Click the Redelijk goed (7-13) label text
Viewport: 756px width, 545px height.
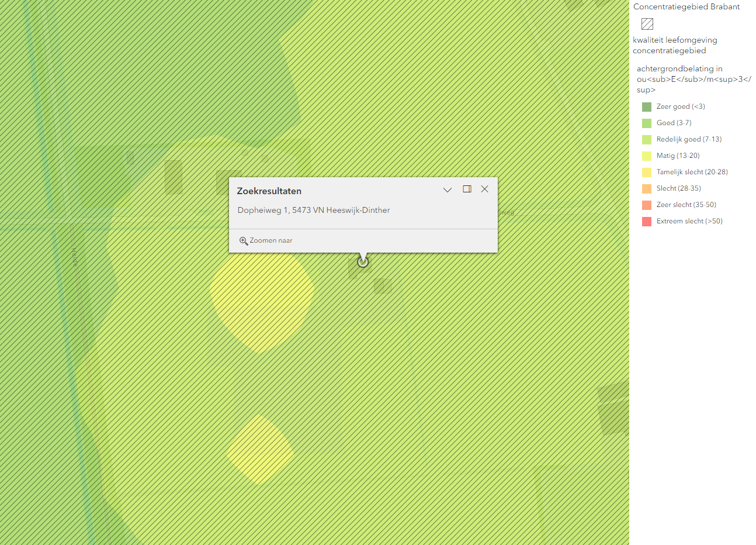pyautogui.click(x=689, y=139)
